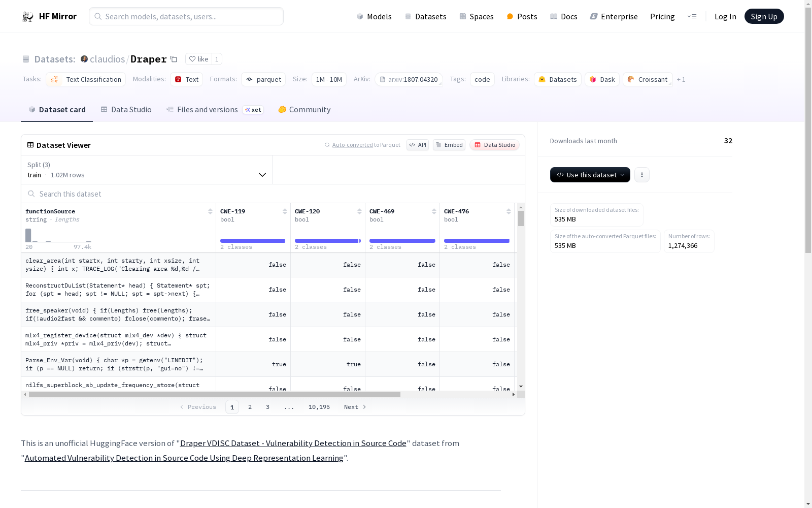Viewport: 812px width, 508px height.
Task: Sort by the CWE-120 column
Action: click(x=359, y=211)
